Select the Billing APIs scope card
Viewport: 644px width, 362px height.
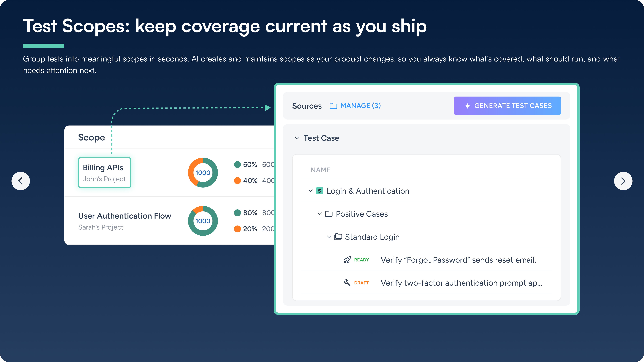(105, 173)
